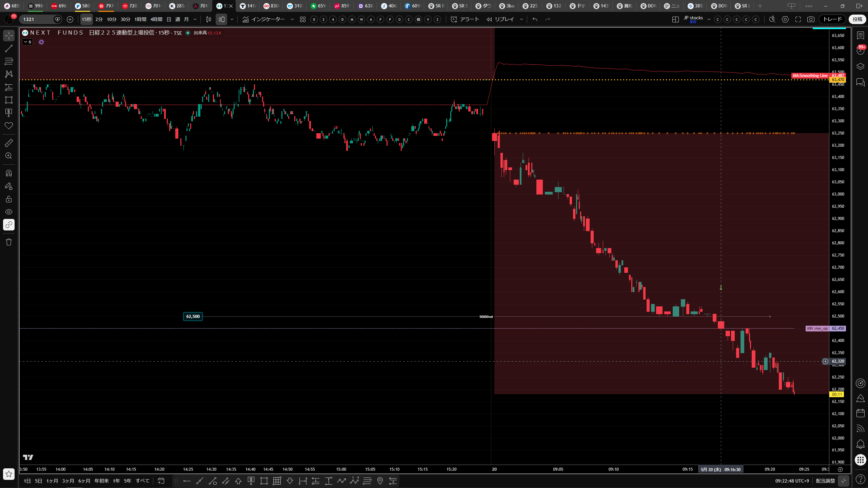The image size is (868, 488).
Task: Open the notifications bell panel
Action: coord(860,444)
